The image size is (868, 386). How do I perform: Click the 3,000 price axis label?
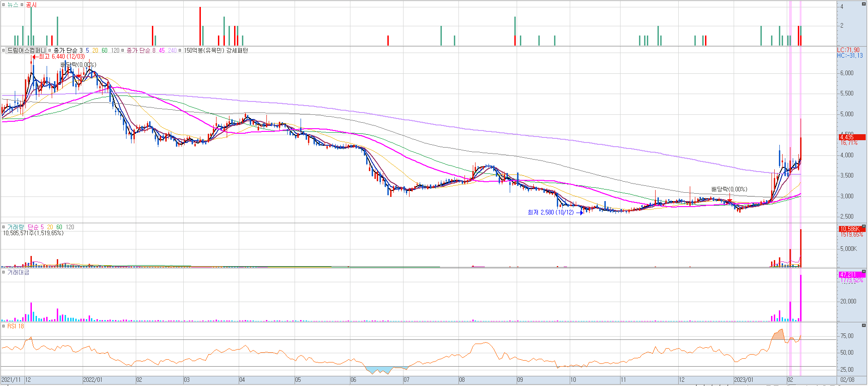[x=847, y=196]
